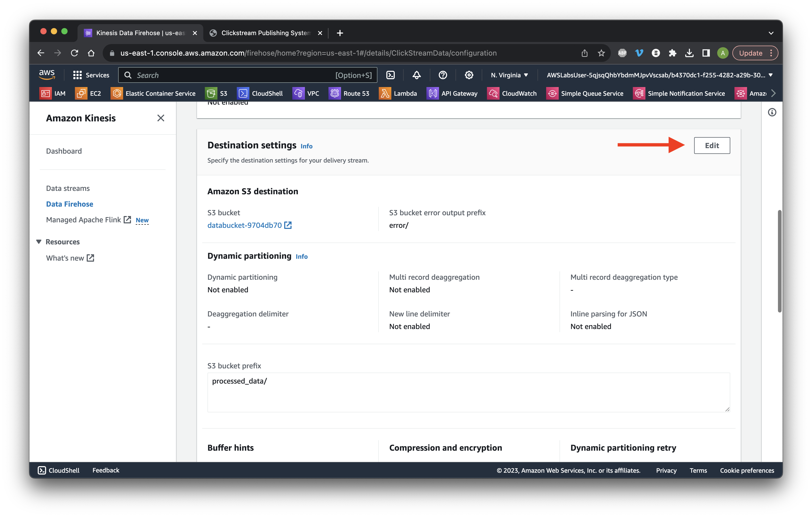Open the AdBlock Plus extension

click(622, 53)
